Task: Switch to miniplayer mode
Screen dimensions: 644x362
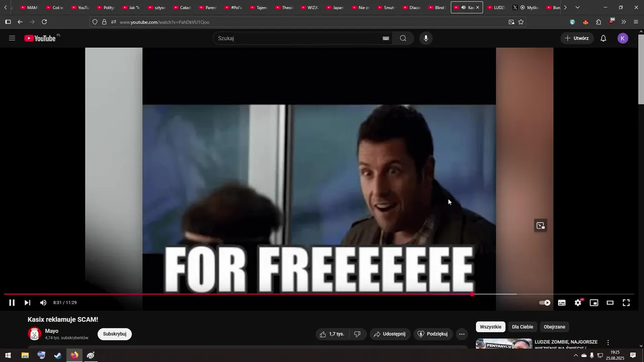Action: click(594, 303)
